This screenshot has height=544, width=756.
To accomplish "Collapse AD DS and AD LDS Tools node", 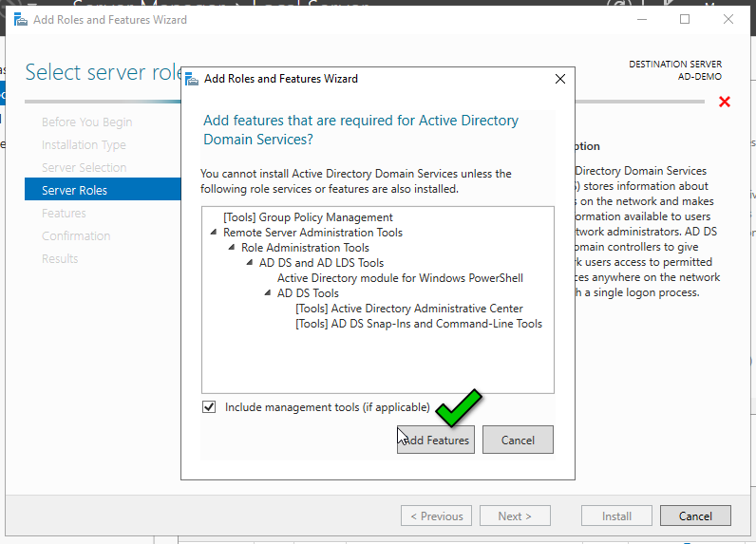I will pos(251,263).
